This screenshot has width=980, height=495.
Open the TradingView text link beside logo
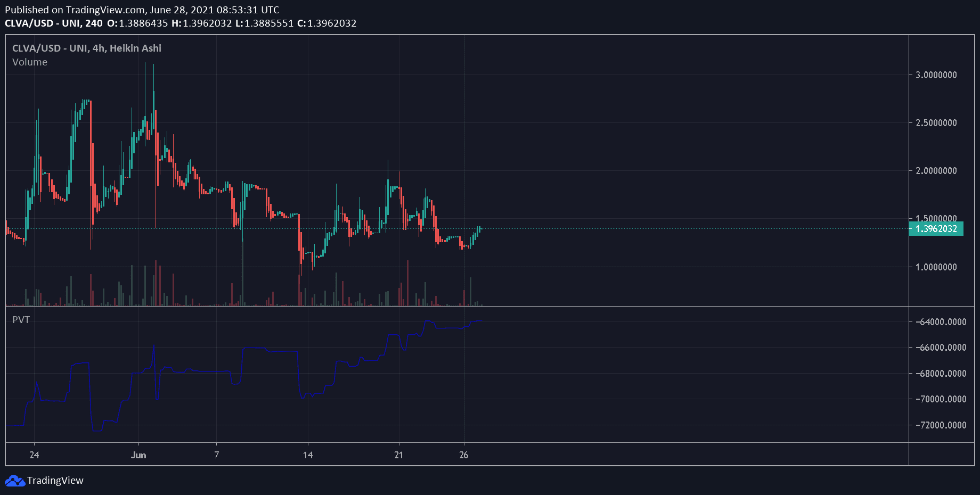[x=55, y=481]
